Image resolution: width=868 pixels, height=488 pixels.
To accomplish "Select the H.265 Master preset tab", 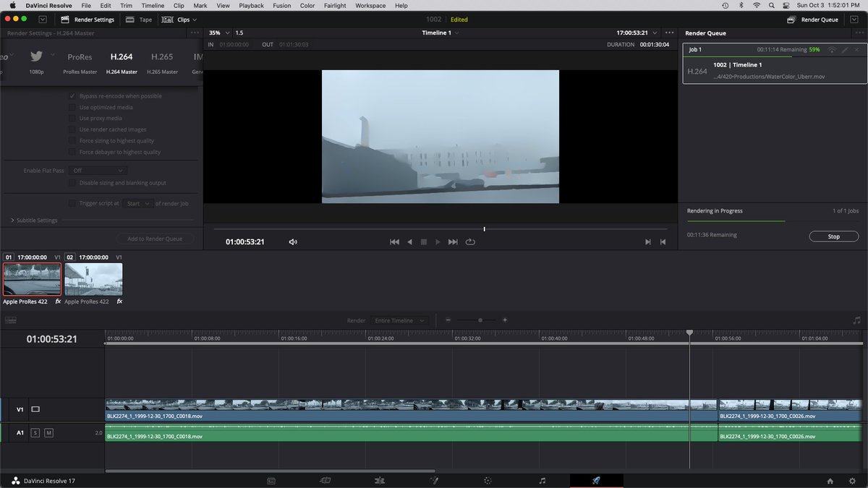I will coord(162,63).
